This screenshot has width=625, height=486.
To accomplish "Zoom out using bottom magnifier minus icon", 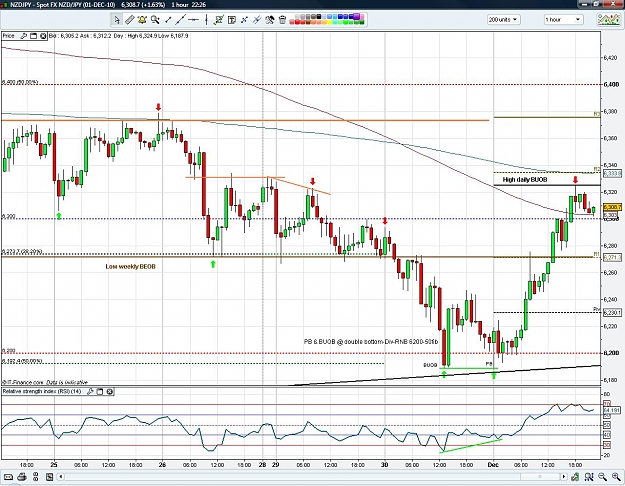I will [x=602, y=477].
